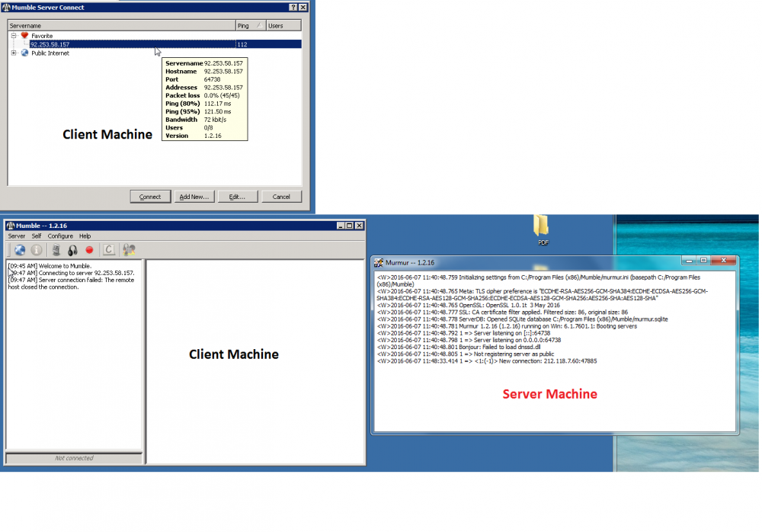This screenshot has height=532, width=762.
Task: Click the globe Connect icon in Mumble toolbar
Action: (x=19, y=249)
